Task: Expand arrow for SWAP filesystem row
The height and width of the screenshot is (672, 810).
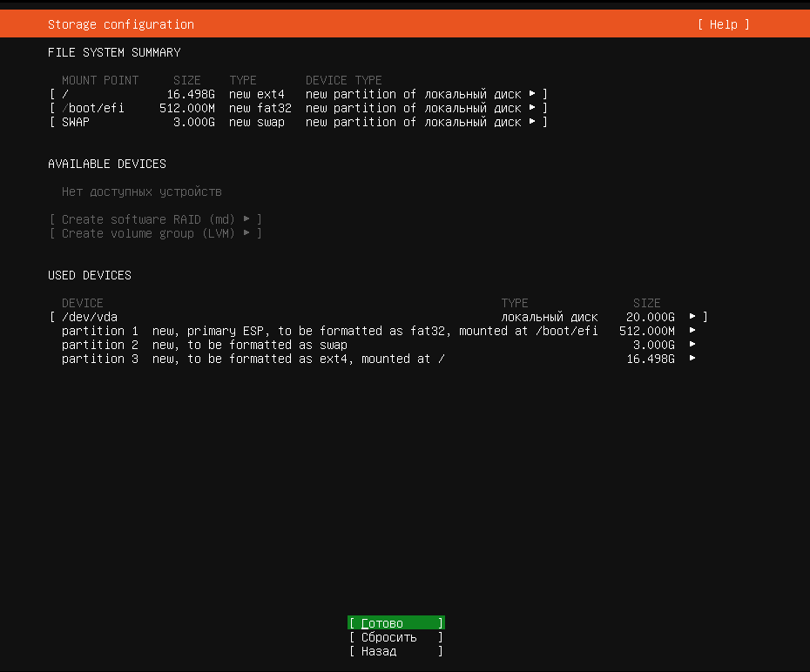Action: [x=532, y=122]
